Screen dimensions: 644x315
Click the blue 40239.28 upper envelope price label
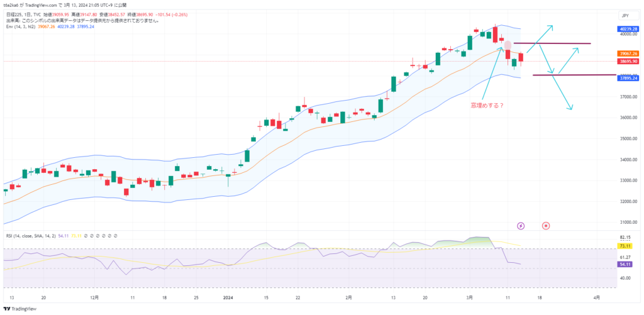pos(629,29)
